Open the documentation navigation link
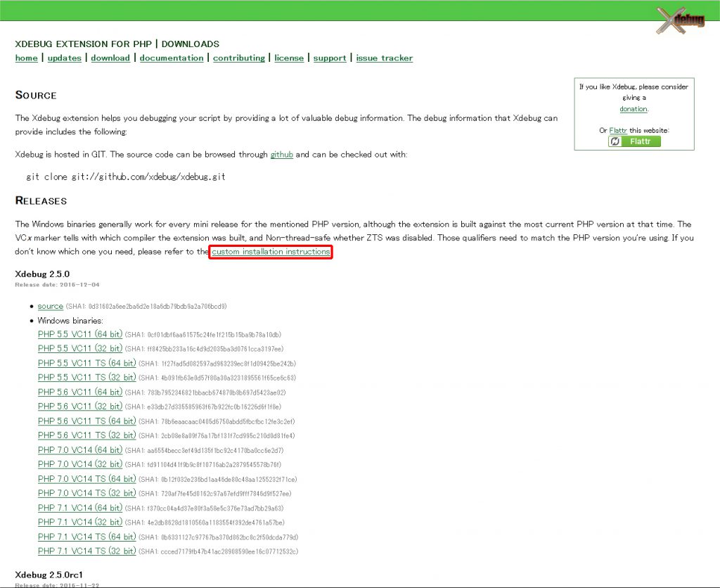The height and width of the screenshot is (588, 720). (x=172, y=58)
